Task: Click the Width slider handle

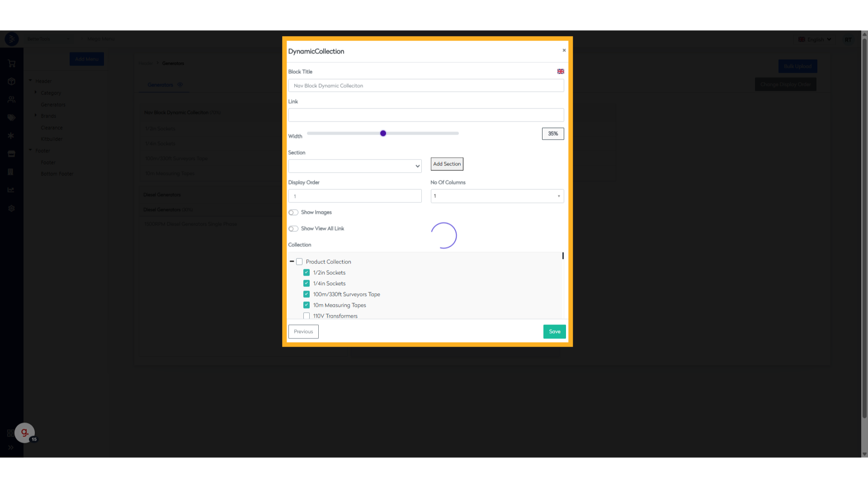Action: [x=383, y=133]
